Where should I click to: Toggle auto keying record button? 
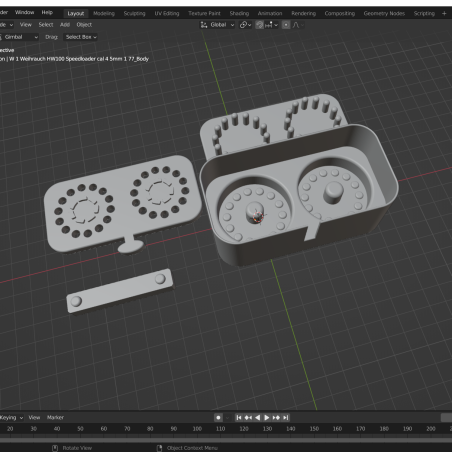(x=218, y=418)
